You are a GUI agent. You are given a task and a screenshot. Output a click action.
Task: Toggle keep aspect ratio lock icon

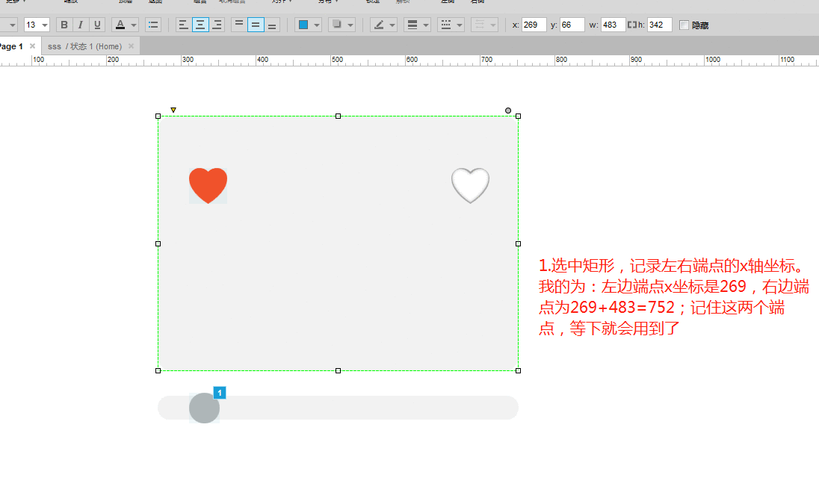(x=632, y=25)
